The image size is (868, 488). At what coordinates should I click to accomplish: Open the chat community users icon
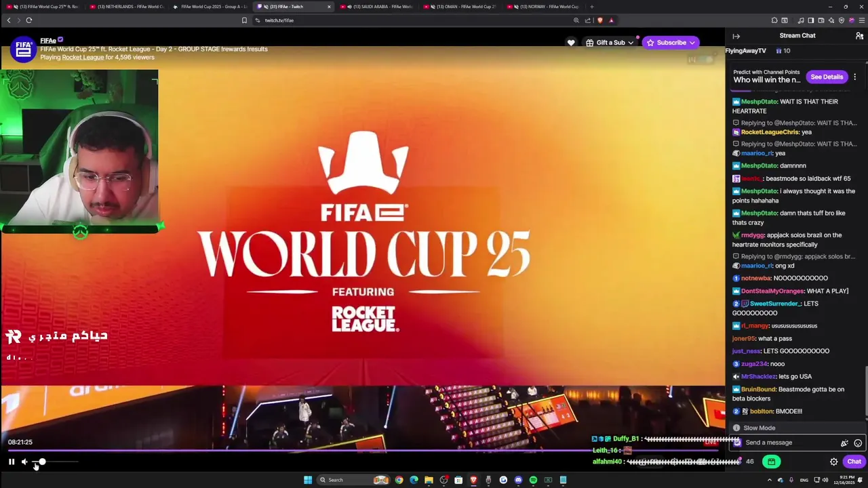pos(859,36)
